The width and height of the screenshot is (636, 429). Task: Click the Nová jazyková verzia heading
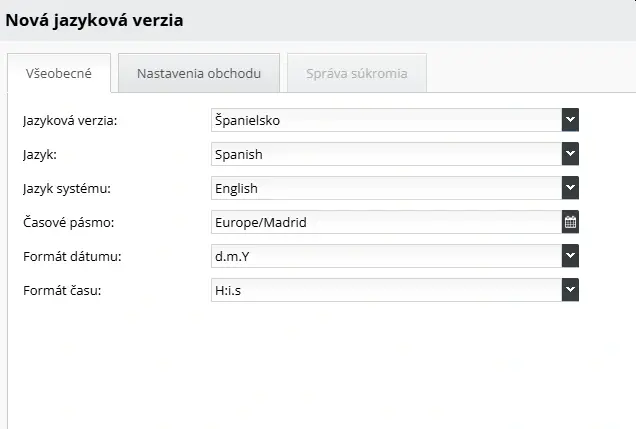pos(94,20)
